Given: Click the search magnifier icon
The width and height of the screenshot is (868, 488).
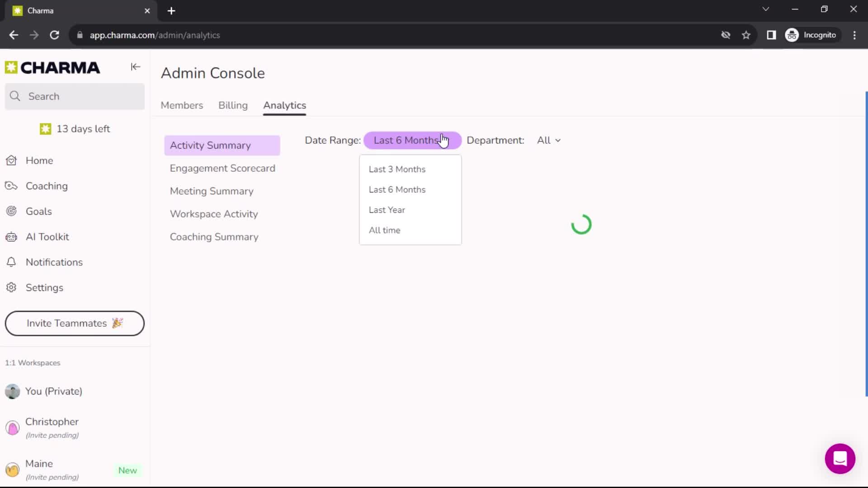Looking at the screenshot, I should tap(15, 96).
